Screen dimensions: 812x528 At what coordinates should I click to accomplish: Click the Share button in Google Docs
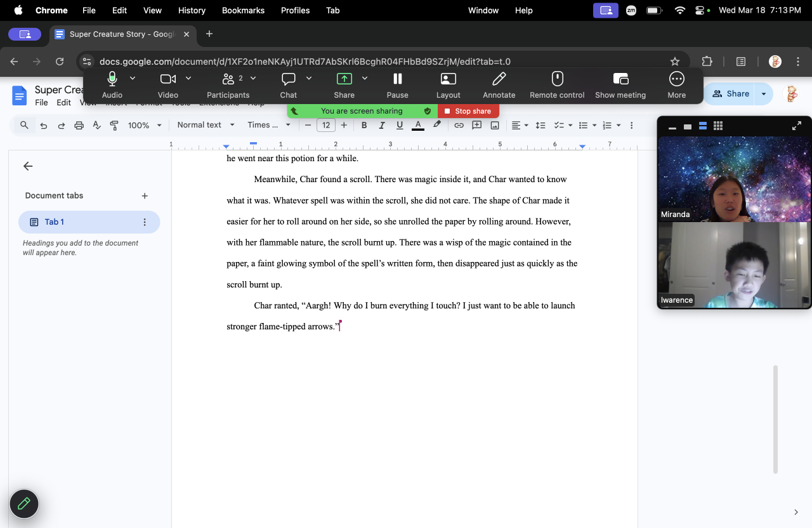pyautogui.click(x=731, y=94)
